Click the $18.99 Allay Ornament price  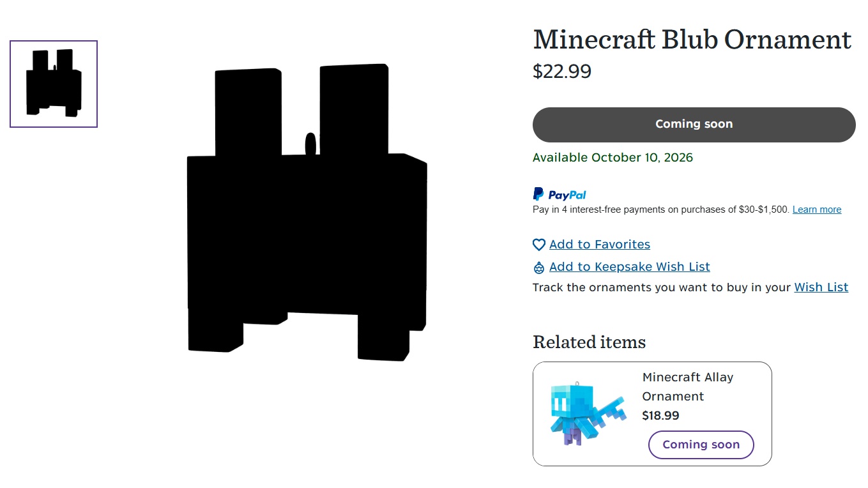pyautogui.click(x=660, y=416)
